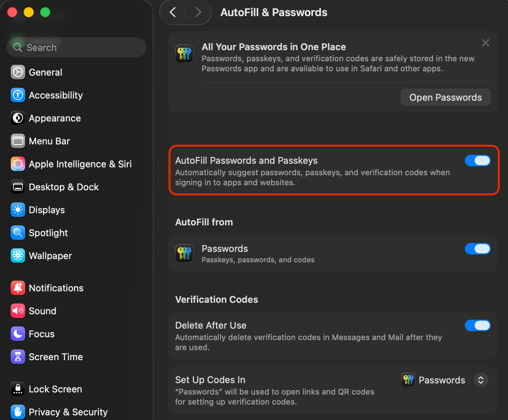Viewport: 508px width, 420px height.
Task: Toggle Delete After Use switch
Action: [x=478, y=326]
